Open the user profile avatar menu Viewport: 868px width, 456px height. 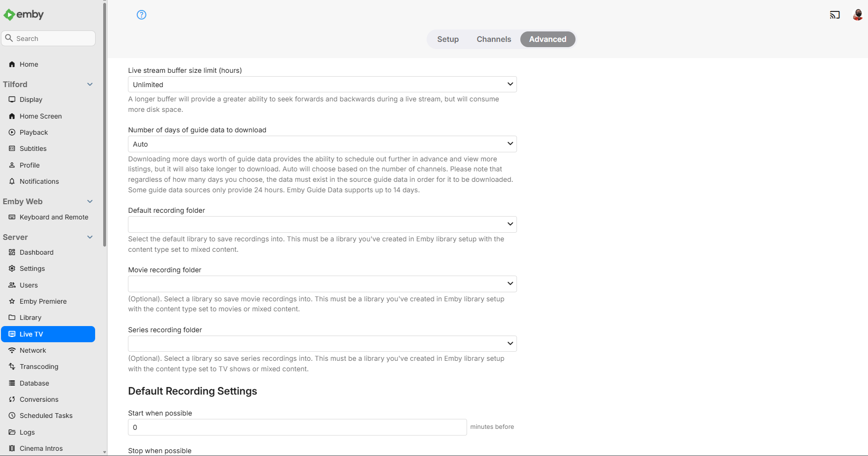coord(858,15)
